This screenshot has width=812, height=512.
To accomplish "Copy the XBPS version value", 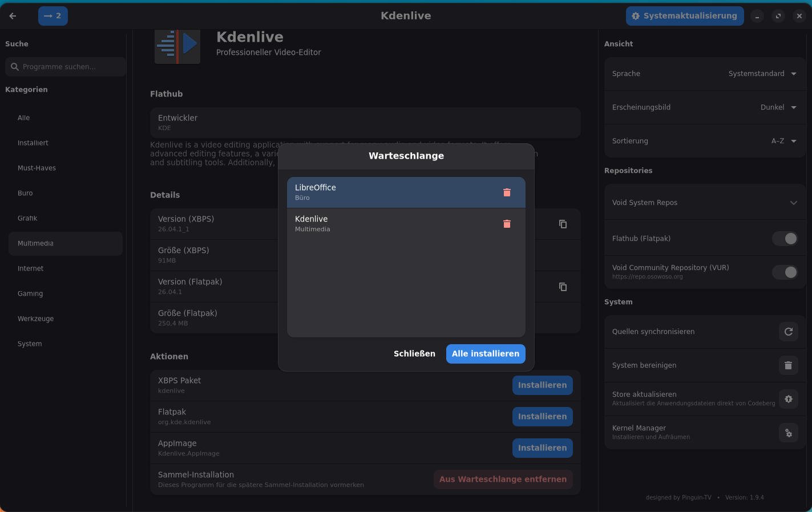I will click(563, 224).
